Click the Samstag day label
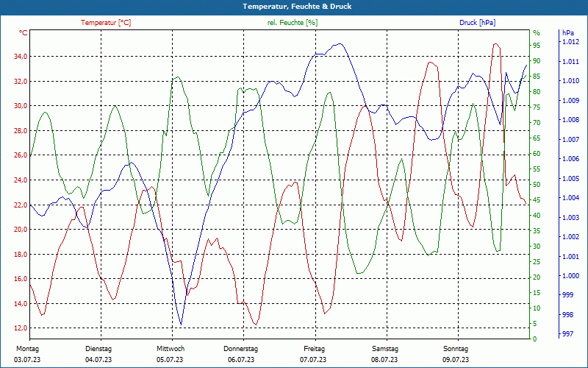Viewport: 588px width, 368px height. click(384, 349)
